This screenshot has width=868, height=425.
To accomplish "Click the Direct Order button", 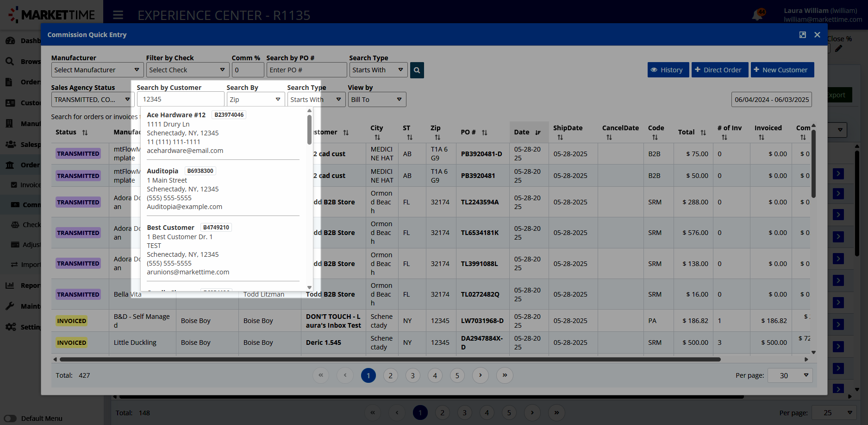I will point(719,70).
